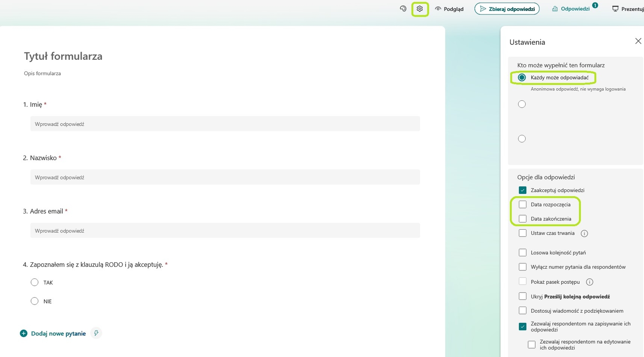Click the Tytuł formularza heading
Viewport: 644px width, 357px height.
tap(63, 56)
